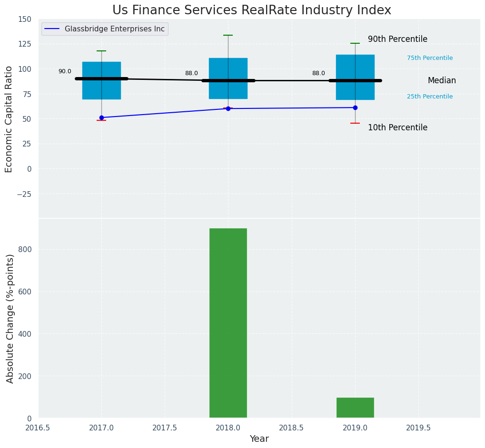Screen dimensions: 485x448
Task: Select the 2019 blue Glassbridge data point
Action: tap(355, 107)
